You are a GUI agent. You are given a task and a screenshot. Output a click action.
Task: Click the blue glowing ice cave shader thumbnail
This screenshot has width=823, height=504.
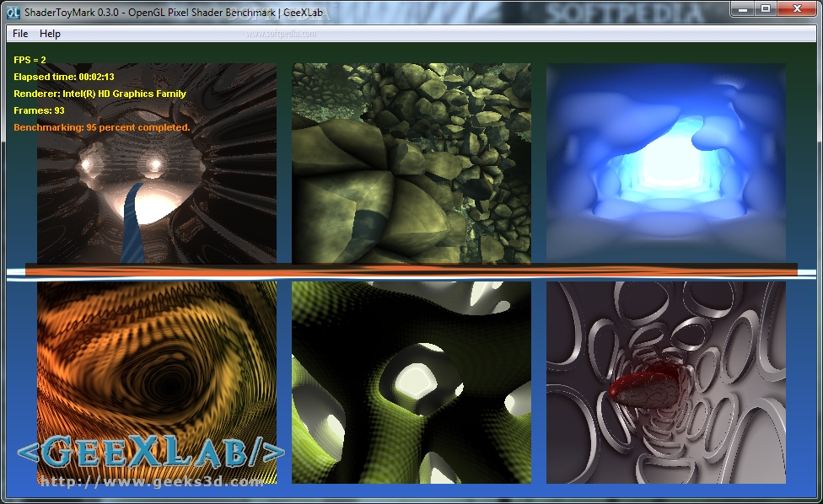665,162
